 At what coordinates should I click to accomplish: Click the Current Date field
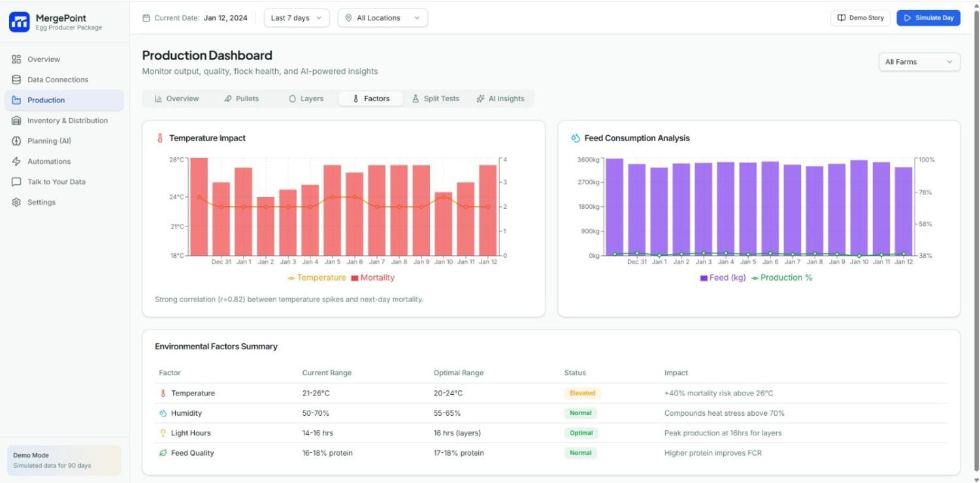coord(196,18)
